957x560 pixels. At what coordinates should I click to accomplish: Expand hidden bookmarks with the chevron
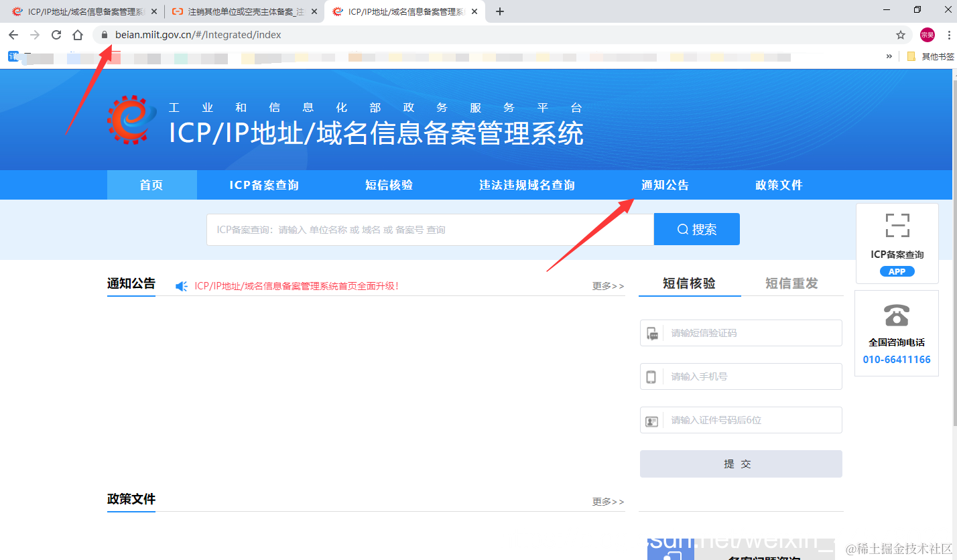point(889,56)
